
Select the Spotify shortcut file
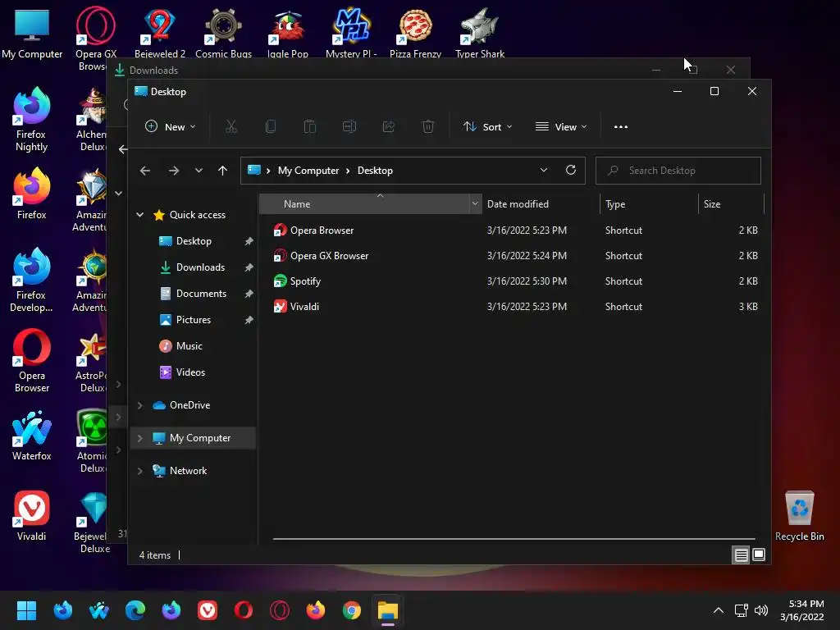[297, 281]
